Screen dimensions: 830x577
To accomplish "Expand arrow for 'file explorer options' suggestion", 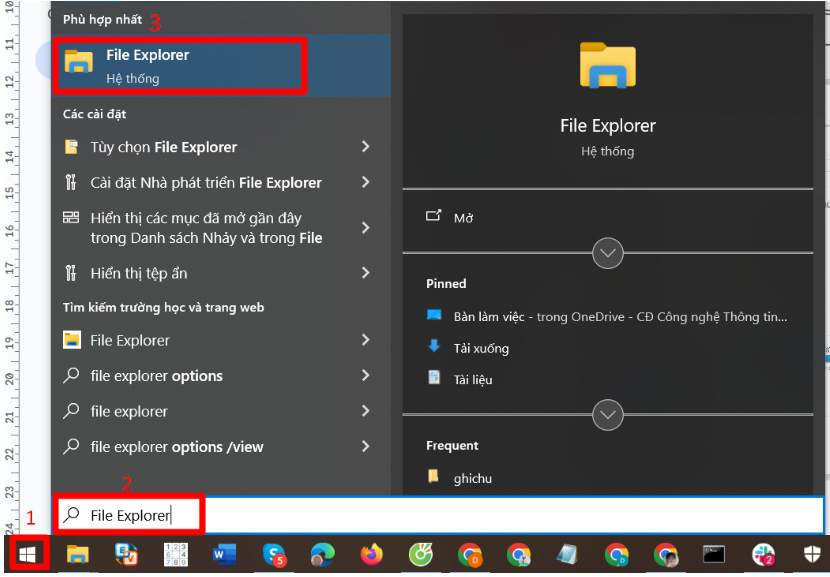I will [365, 375].
